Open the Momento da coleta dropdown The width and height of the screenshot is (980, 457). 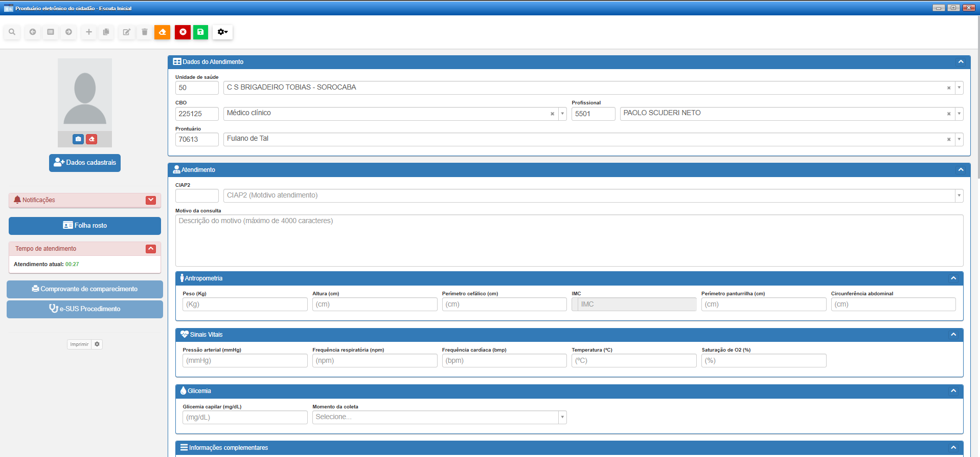pos(562,417)
